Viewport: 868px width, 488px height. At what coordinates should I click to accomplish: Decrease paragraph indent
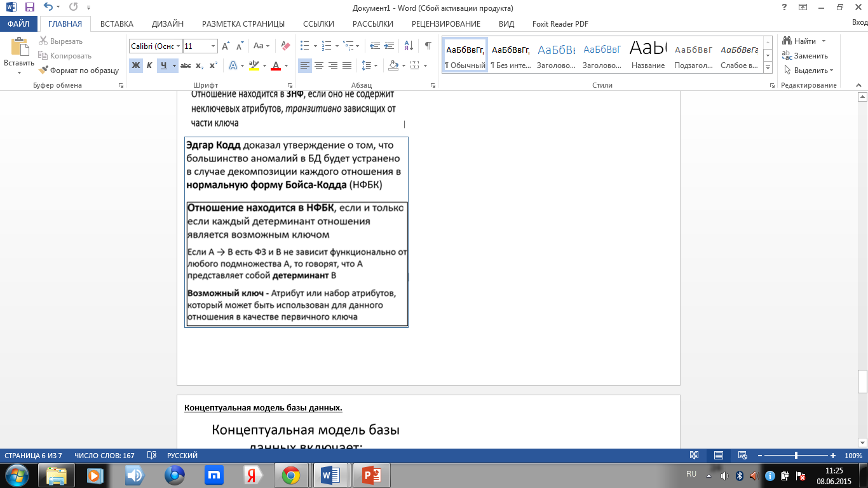[375, 46]
